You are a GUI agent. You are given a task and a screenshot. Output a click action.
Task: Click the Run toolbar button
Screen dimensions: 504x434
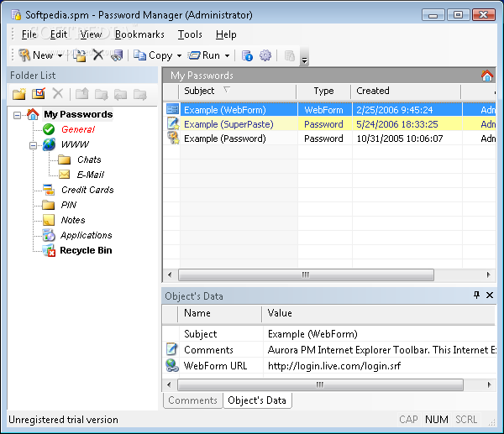pos(204,55)
